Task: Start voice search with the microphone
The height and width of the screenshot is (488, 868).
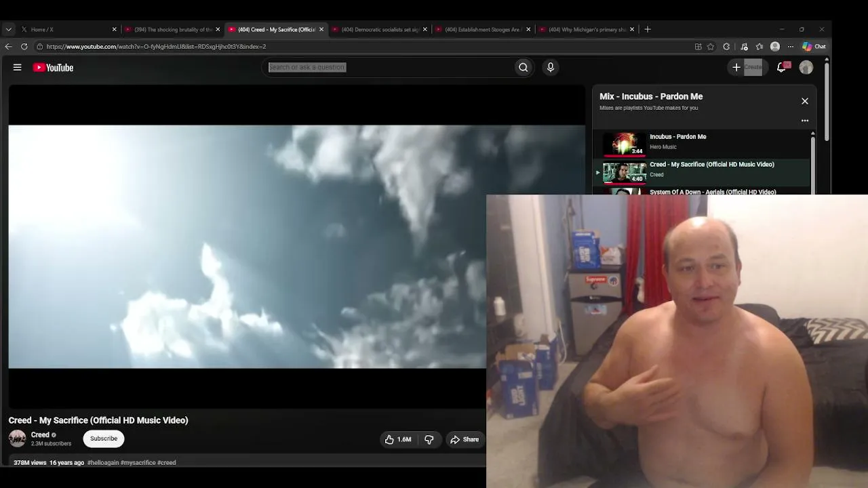Action: [x=550, y=67]
